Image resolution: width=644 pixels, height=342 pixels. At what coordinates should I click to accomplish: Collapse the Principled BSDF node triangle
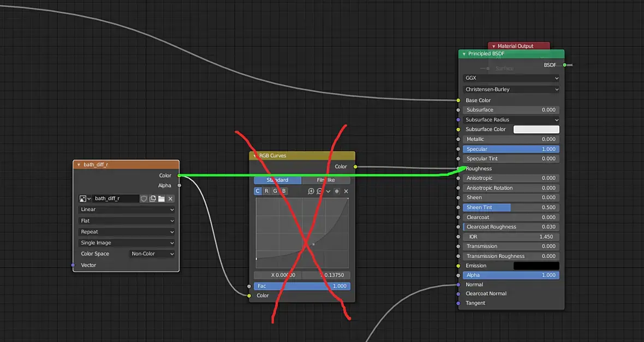click(464, 54)
